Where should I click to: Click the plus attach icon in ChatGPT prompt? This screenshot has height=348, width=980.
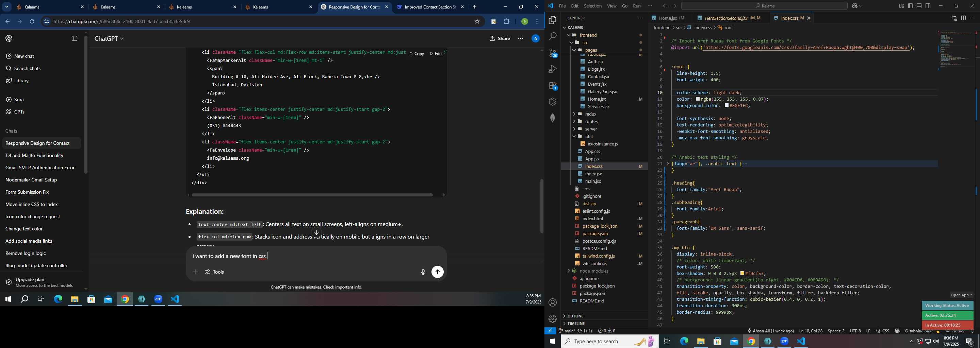coord(195,272)
